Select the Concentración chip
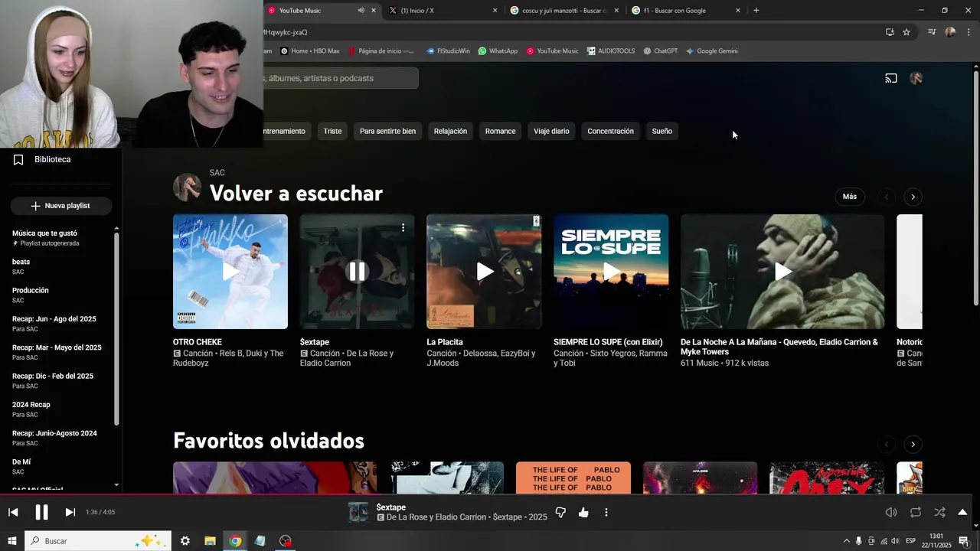Screen dimensions: 980x551 tap(610, 131)
